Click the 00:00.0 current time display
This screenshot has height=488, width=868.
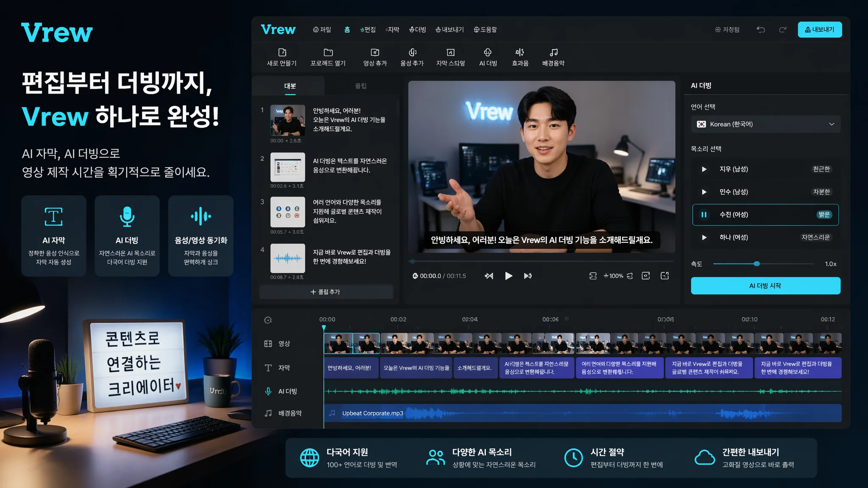430,276
